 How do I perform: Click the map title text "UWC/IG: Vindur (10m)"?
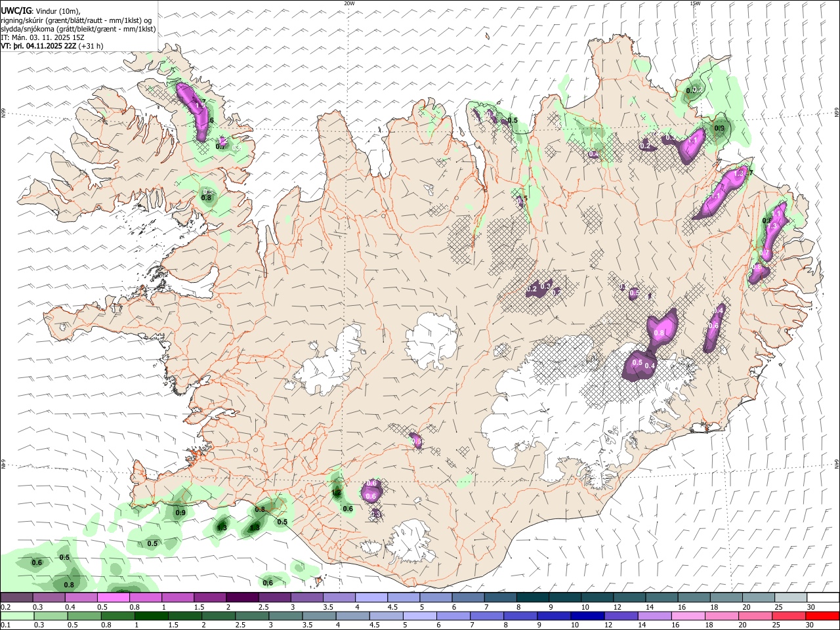pyautogui.click(x=41, y=10)
